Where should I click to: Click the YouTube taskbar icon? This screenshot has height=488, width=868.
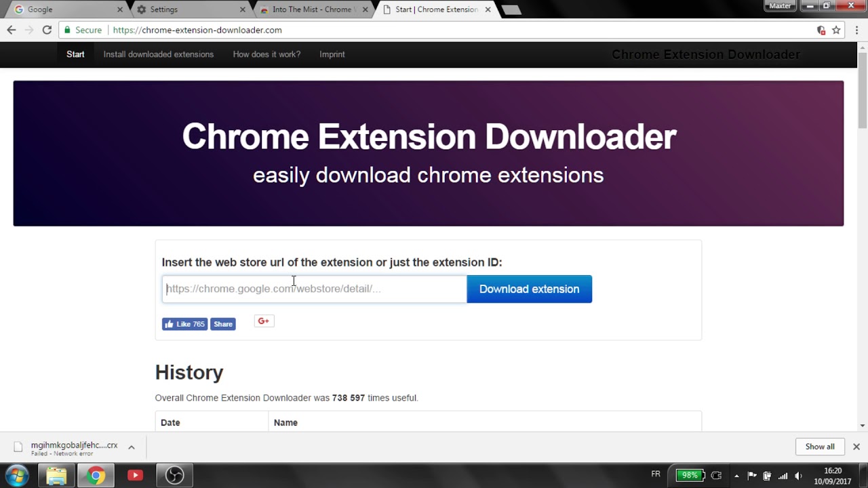(135, 475)
